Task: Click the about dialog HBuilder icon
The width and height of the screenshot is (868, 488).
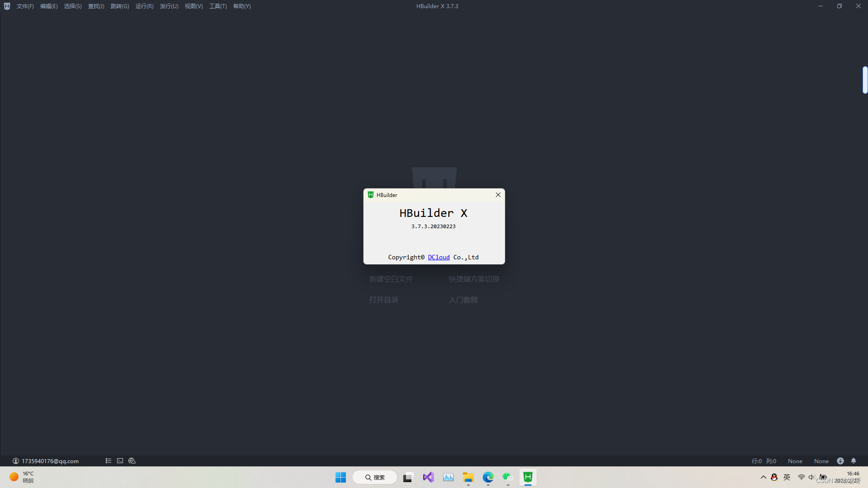Action: click(x=371, y=195)
